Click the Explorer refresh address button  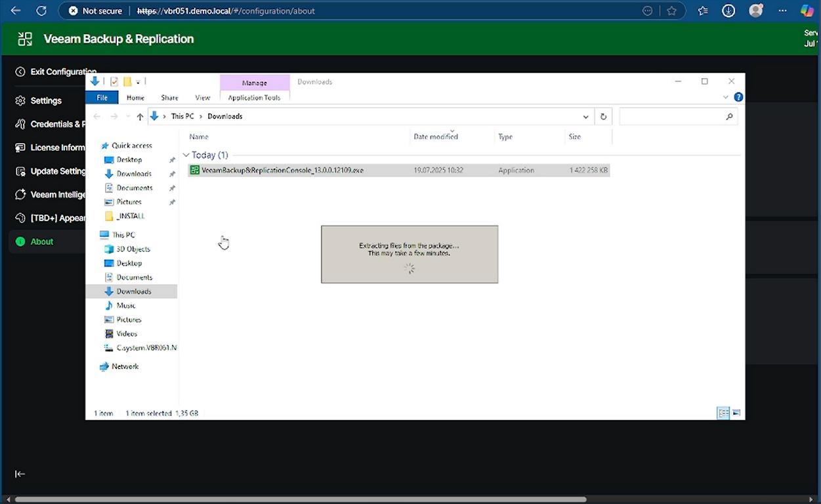pos(603,116)
